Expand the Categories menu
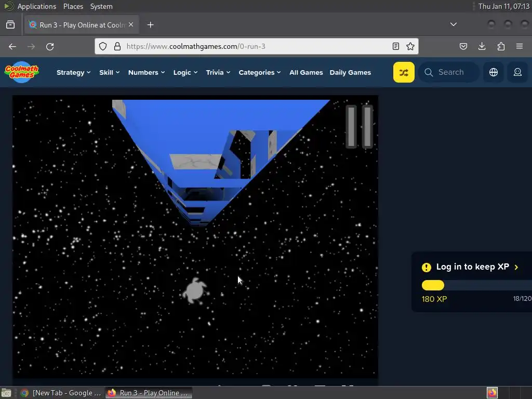Screen dimensions: 532x399 point(260,72)
